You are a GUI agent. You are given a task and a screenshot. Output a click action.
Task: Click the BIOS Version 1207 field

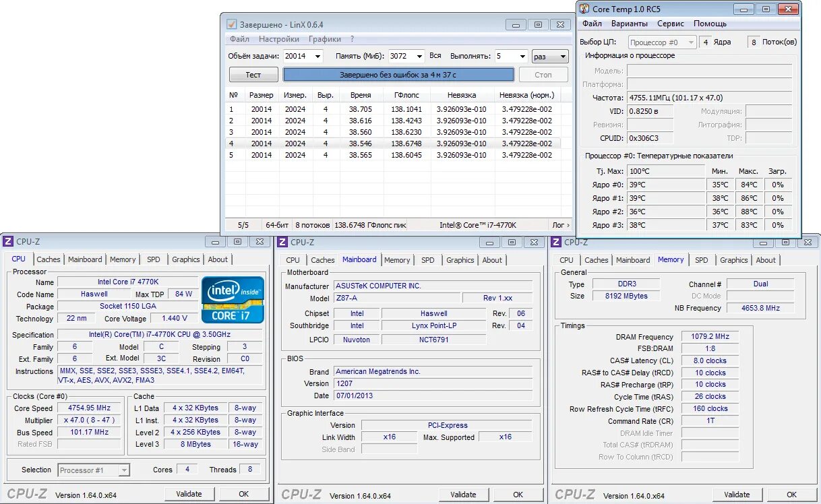click(433, 383)
